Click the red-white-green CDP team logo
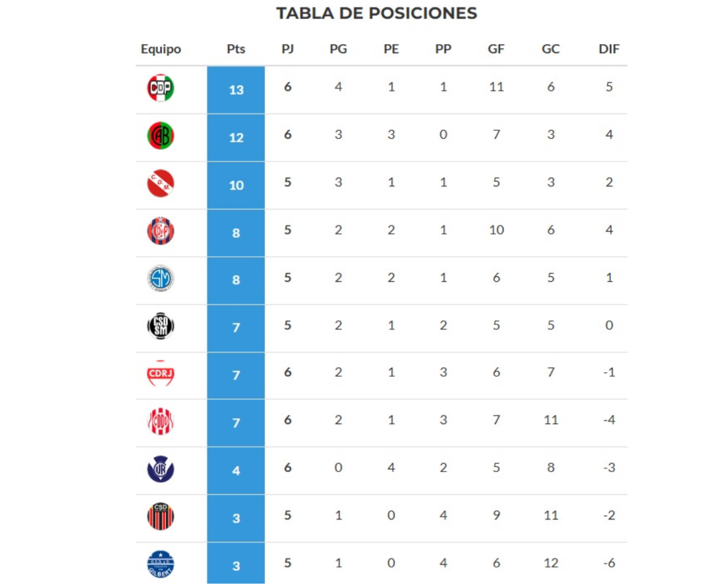Viewport: 702px width, 588px height. (160, 88)
